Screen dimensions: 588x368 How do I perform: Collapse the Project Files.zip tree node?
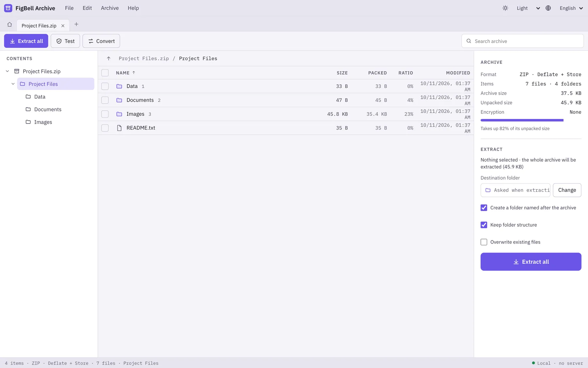tap(8, 71)
